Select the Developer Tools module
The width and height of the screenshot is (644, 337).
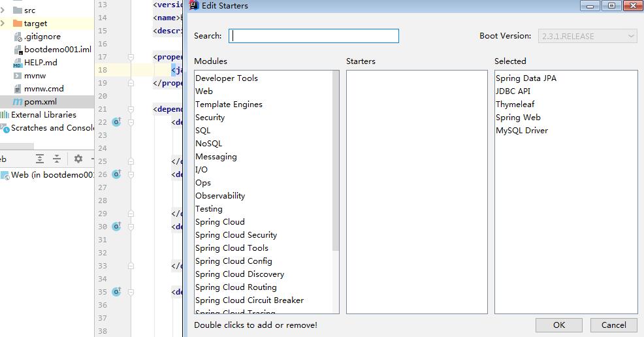coord(227,78)
